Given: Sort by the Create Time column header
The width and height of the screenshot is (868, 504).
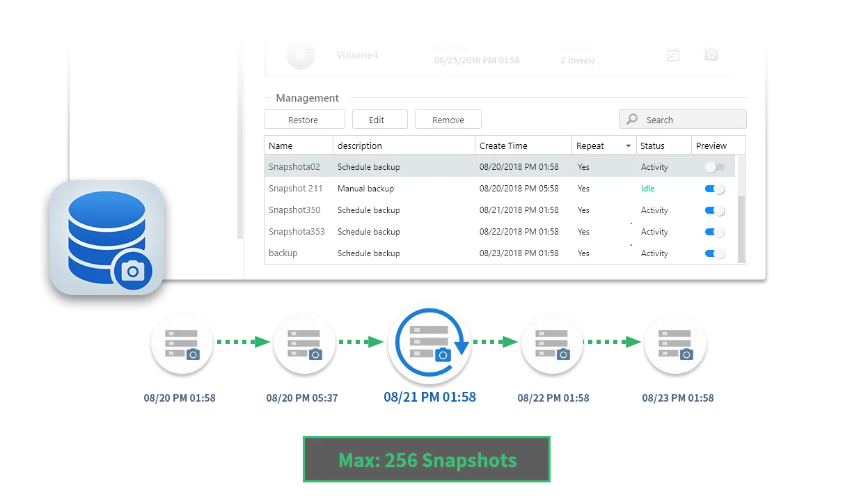Looking at the screenshot, I should 523,145.
